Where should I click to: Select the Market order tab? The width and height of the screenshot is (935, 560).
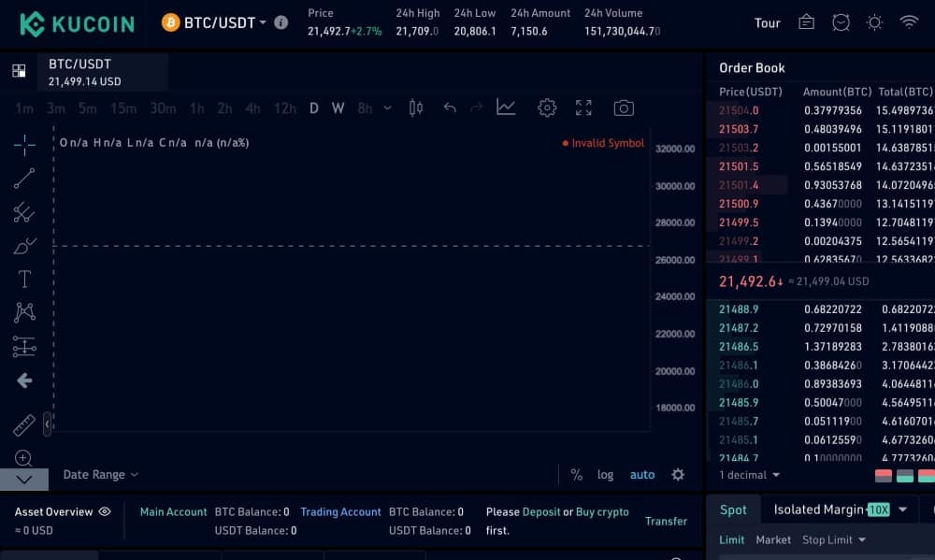click(773, 539)
